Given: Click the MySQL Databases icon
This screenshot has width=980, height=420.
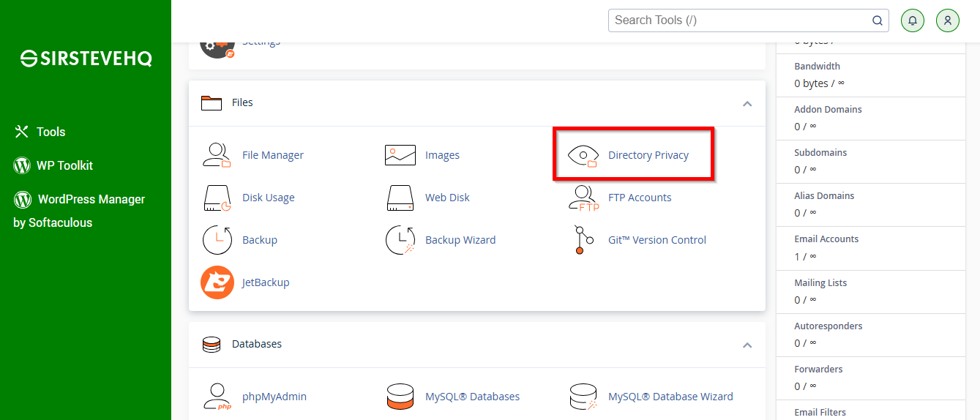Looking at the screenshot, I should (400, 397).
